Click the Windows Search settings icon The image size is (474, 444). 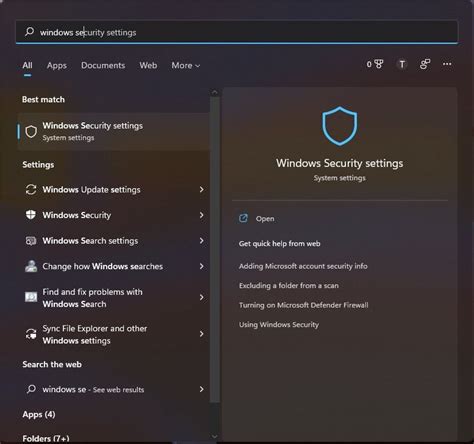click(x=31, y=241)
